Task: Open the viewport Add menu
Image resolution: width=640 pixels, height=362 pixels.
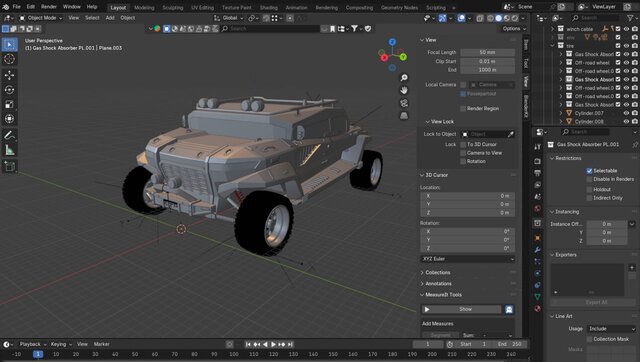Action: [x=110, y=18]
